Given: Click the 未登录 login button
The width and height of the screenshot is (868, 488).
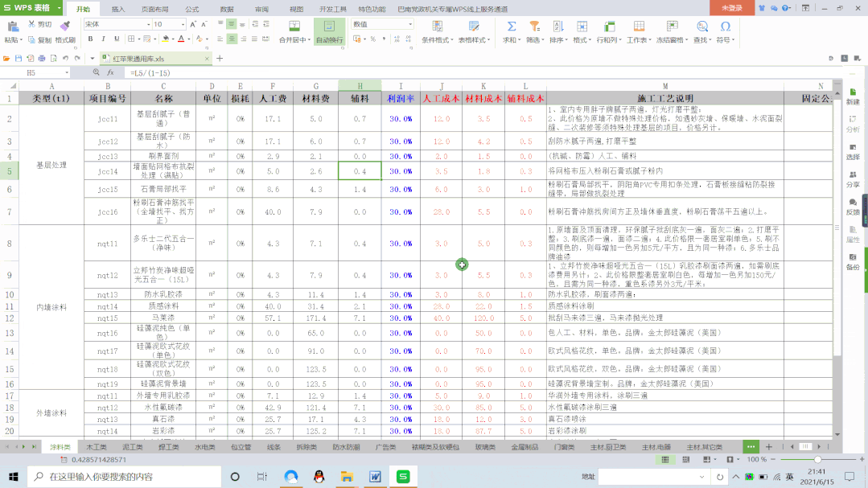Looking at the screenshot, I should click(731, 7).
